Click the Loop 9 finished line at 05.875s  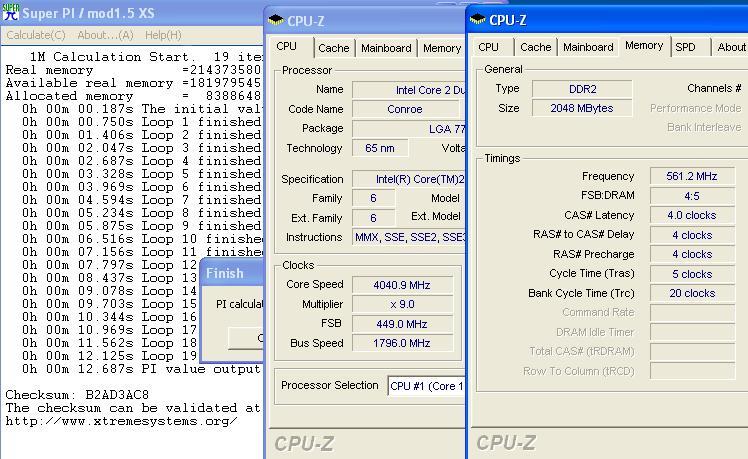142,226
